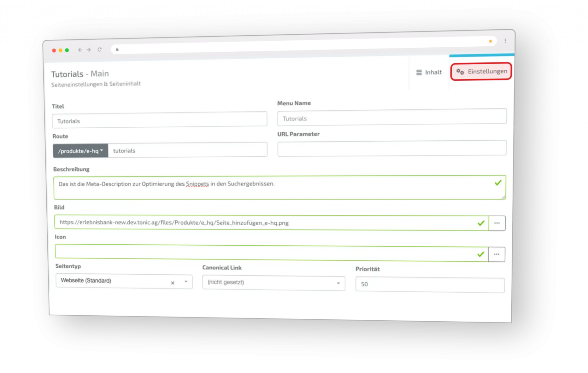Screen dimensions: 588x373
Task: Click the padlock icon in address bar
Action: pyautogui.click(x=117, y=50)
